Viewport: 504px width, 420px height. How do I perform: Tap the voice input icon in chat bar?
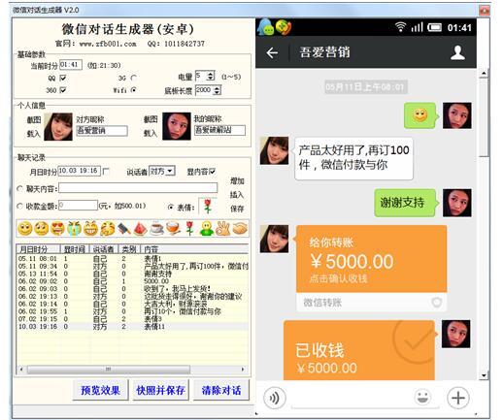[x=275, y=398]
